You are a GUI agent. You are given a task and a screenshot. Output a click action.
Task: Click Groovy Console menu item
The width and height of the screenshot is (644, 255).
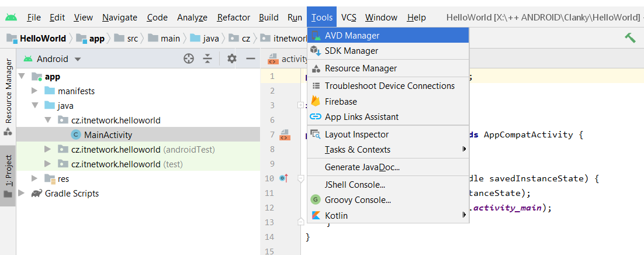pos(358,199)
